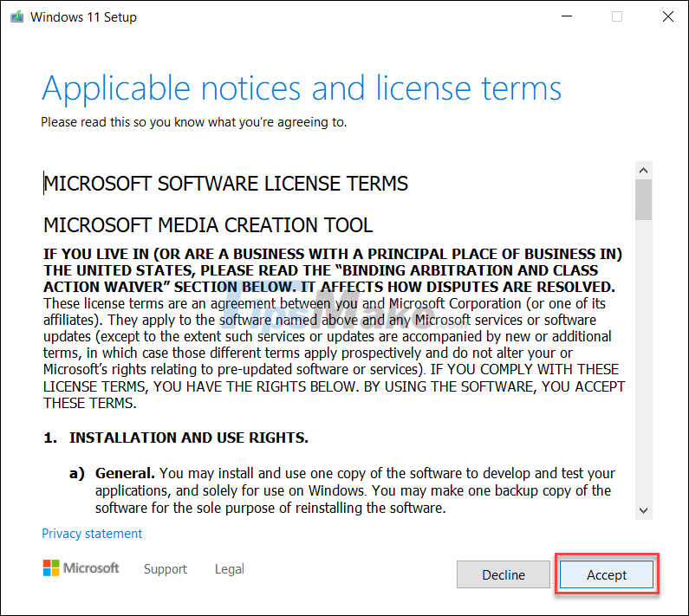
Task: Click the Accept button
Action: coord(607,574)
